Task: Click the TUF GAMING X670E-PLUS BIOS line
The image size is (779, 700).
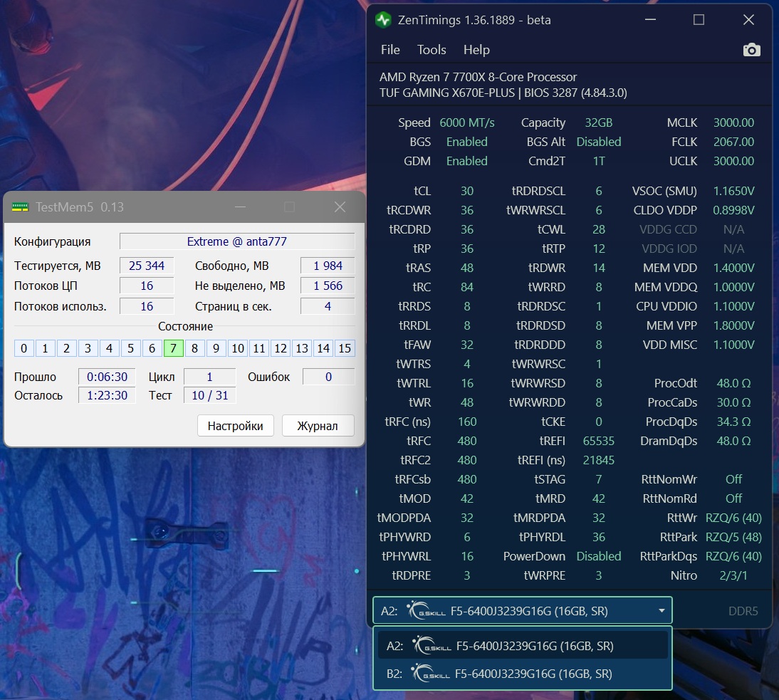Action: point(503,93)
